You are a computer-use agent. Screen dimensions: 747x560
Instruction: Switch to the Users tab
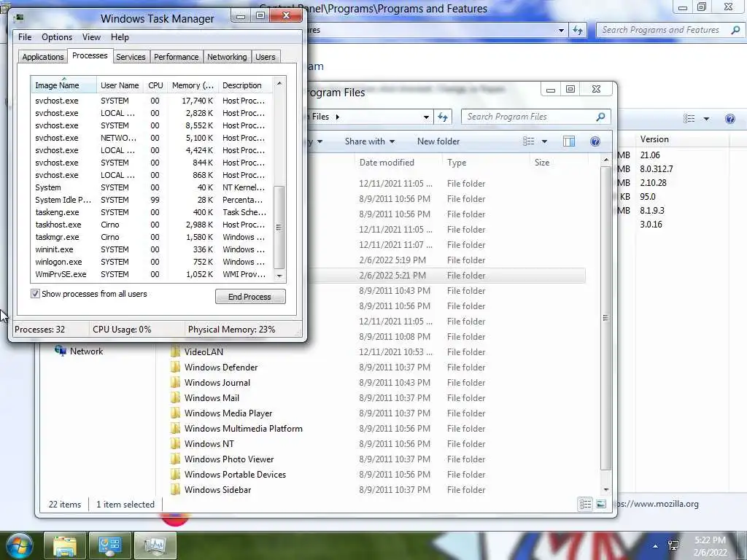(x=266, y=57)
